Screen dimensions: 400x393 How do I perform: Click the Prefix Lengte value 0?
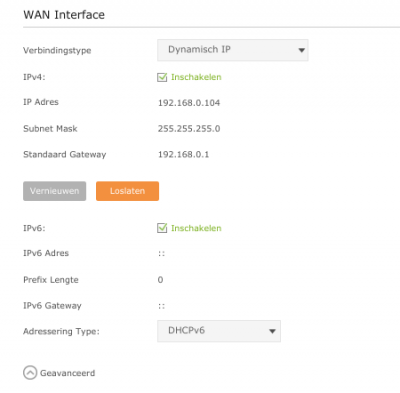click(x=160, y=280)
